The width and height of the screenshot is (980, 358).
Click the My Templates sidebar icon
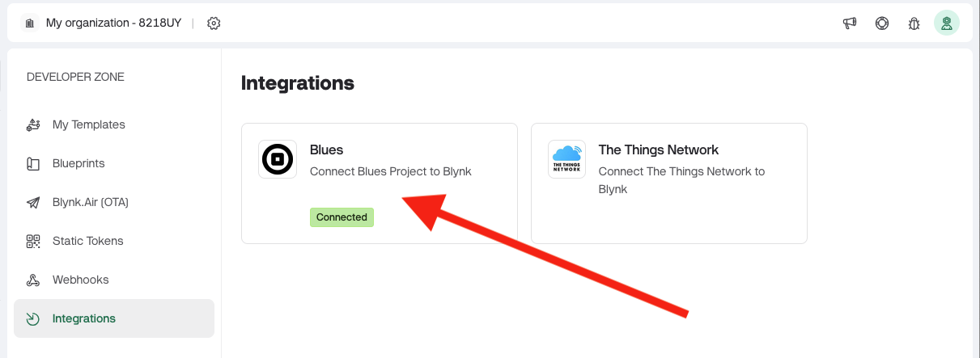(x=33, y=124)
